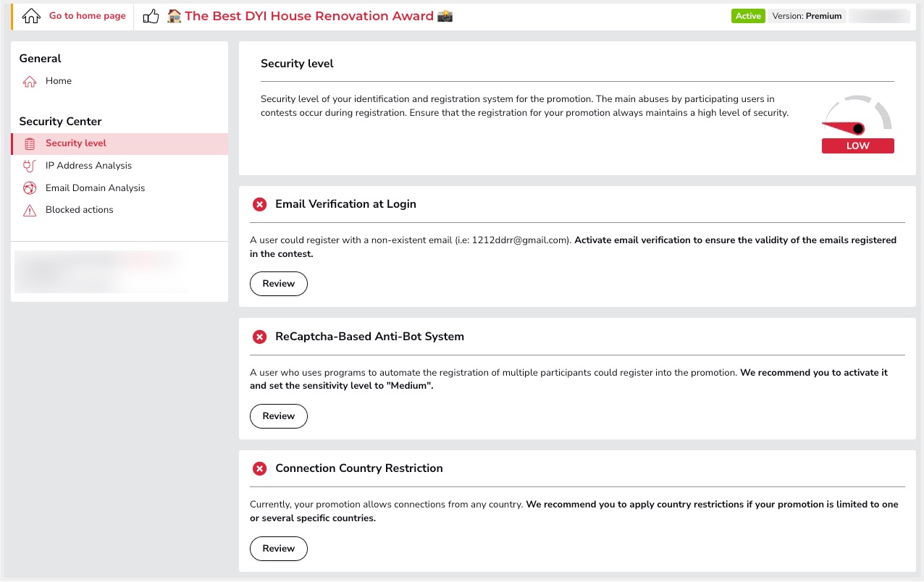Open the IP Address Analysis menu item

pos(88,166)
